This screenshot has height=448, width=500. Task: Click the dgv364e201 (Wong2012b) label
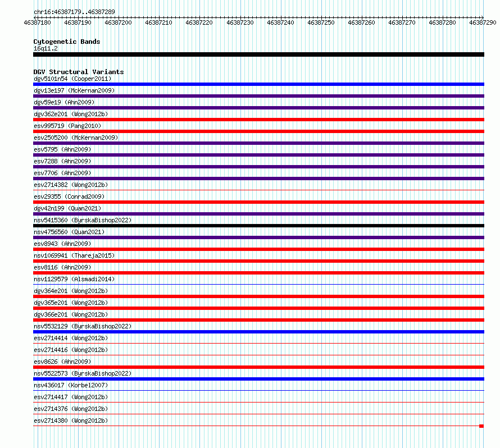[71, 291]
